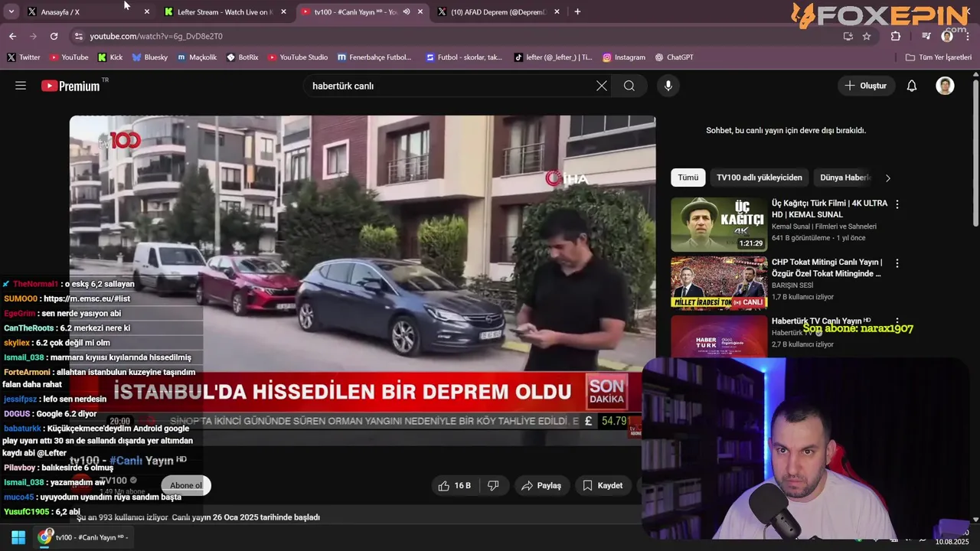Viewport: 980px width, 551px height.
Task: Go to the YouTube Premium home logo
Action: tap(71, 86)
